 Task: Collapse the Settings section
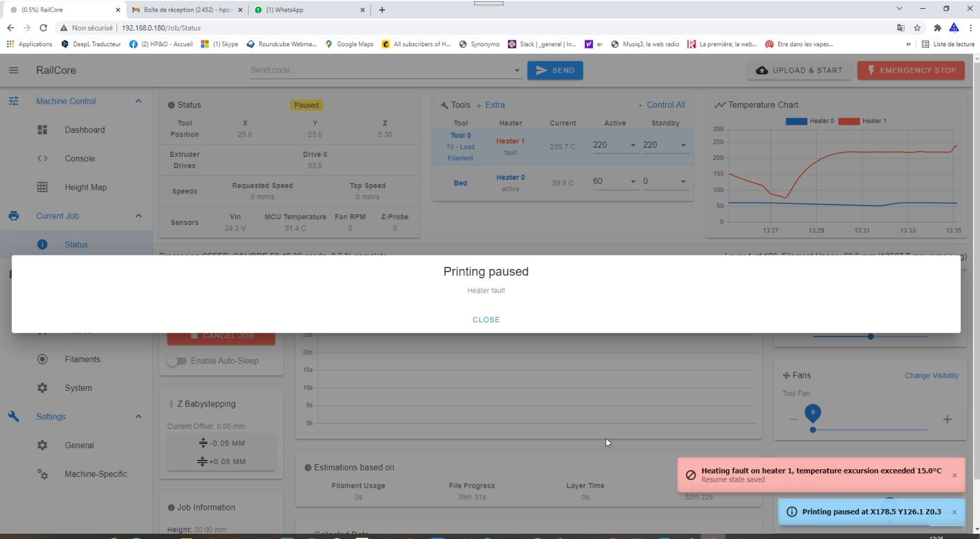[x=138, y=417]
